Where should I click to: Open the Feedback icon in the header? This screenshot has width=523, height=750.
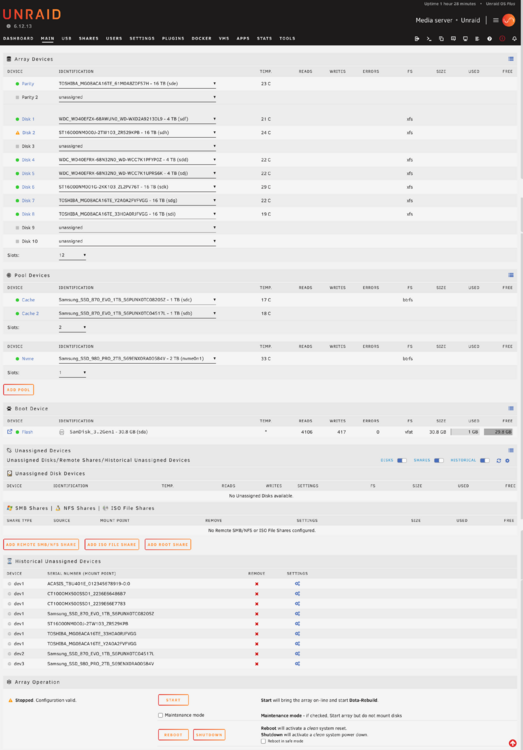click(x=453, y=39)
